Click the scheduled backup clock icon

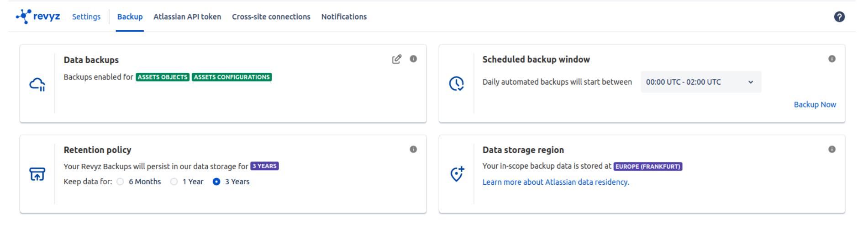point(456,83)
